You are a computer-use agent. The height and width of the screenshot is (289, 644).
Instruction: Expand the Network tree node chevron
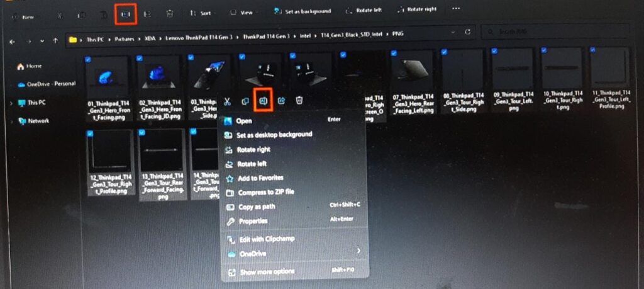click(x=11, y=122)
